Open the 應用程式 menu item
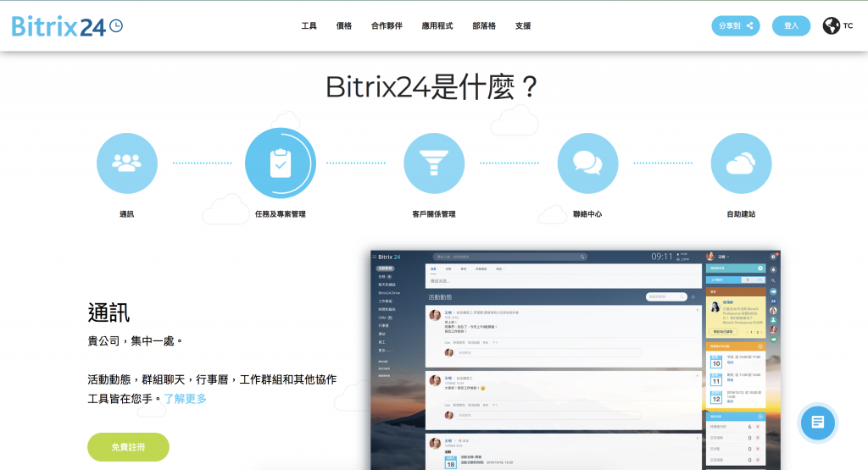The width and height of the screenshot is (868, 470). pos(437,26)
